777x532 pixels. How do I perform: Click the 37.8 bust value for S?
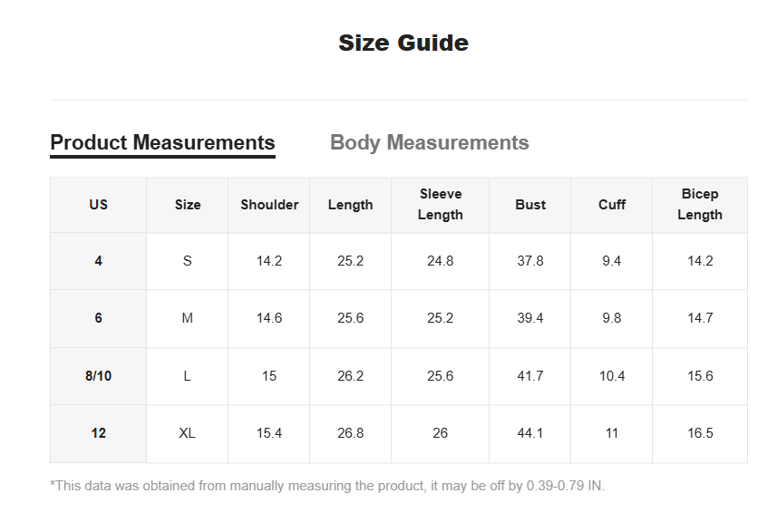(530, 261)
